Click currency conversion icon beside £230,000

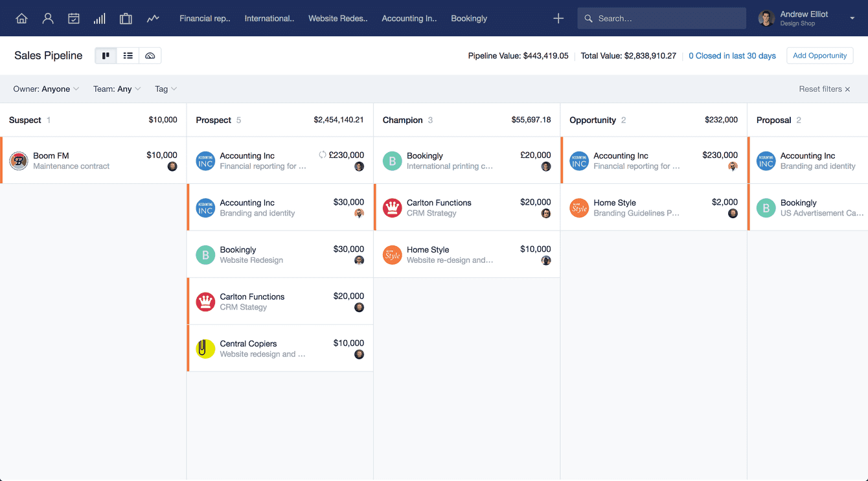pos(323,155)
